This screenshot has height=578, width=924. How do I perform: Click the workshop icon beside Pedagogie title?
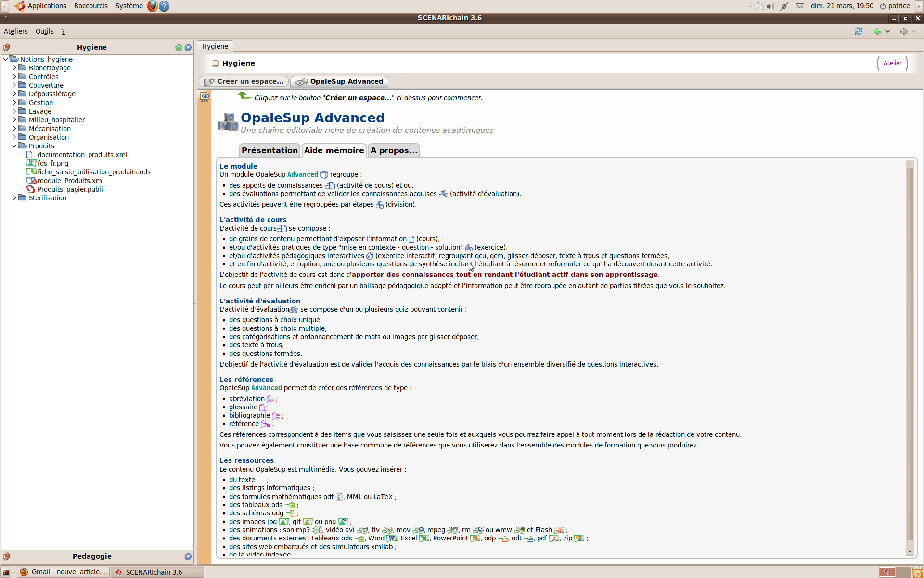[x=7, y=556]
